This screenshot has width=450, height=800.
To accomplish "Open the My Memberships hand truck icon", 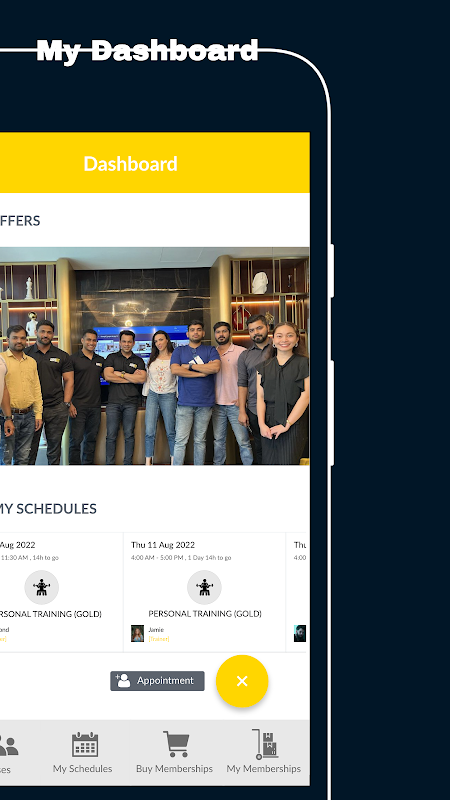I will [265, 744].
